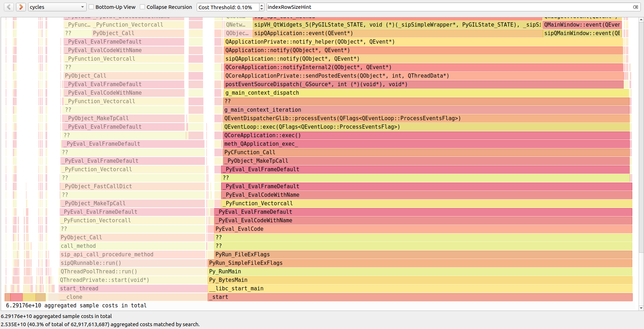Select the sipQApplication::notify frame
Viewport: 644px width, 329px height.
pos(424,59)
